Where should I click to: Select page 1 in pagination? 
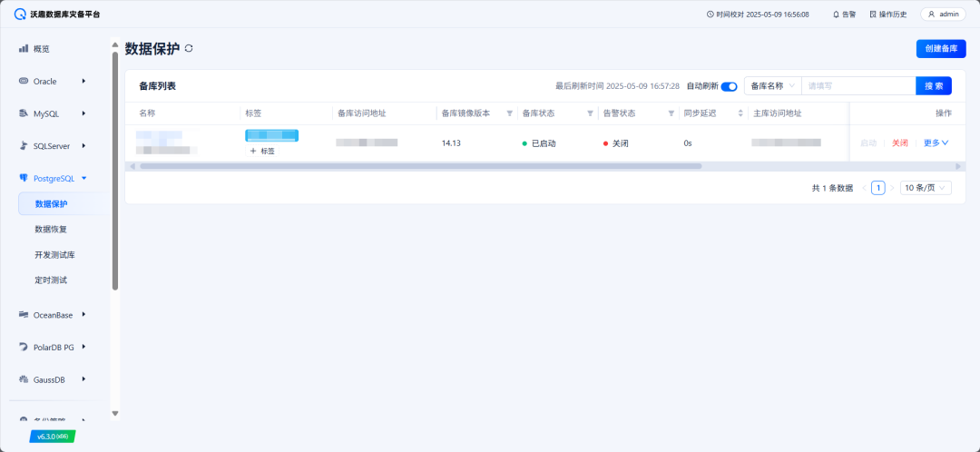pyautogui.click(x=878, y=188)
